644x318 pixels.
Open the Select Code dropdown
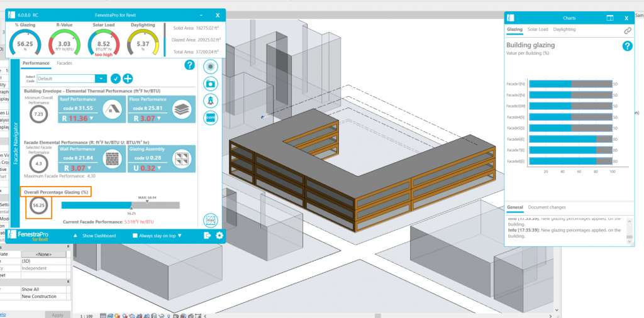pos(101,79)
